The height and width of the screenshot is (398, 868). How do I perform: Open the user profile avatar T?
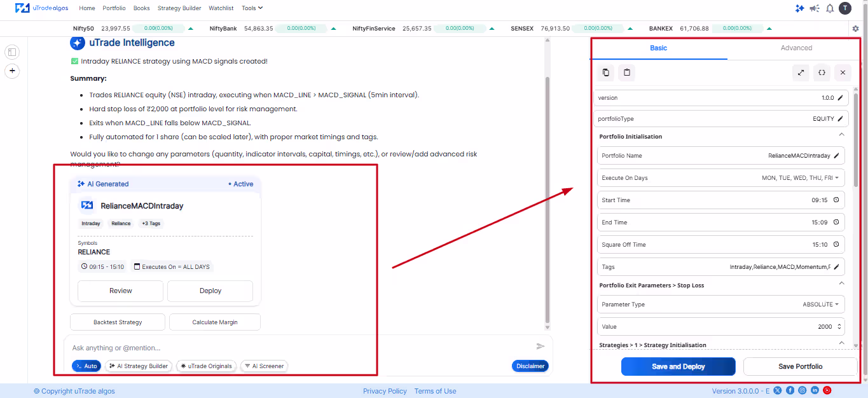click(x=845, y=8)
